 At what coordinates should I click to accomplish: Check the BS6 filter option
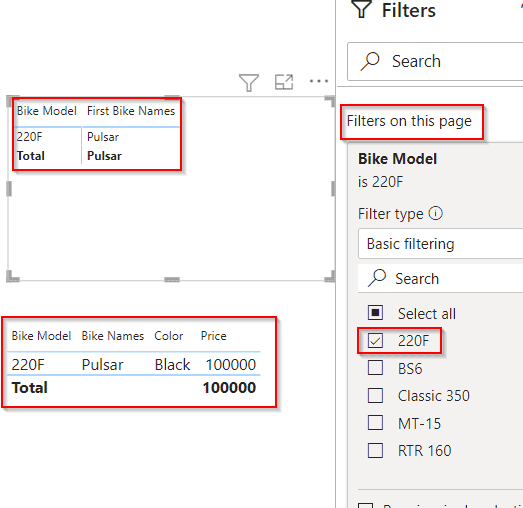pos(375,368)
